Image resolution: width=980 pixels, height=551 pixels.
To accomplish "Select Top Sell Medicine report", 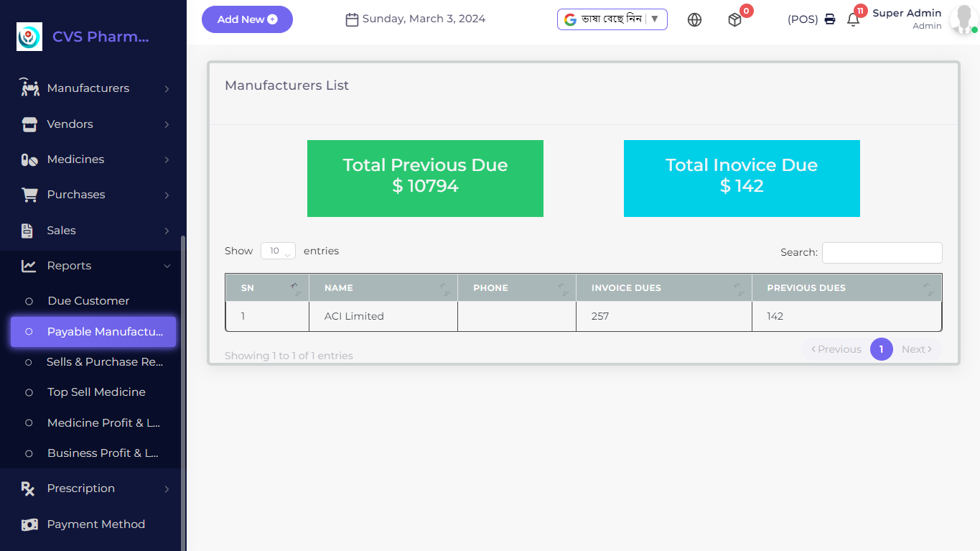I will [x=96, y=392].
